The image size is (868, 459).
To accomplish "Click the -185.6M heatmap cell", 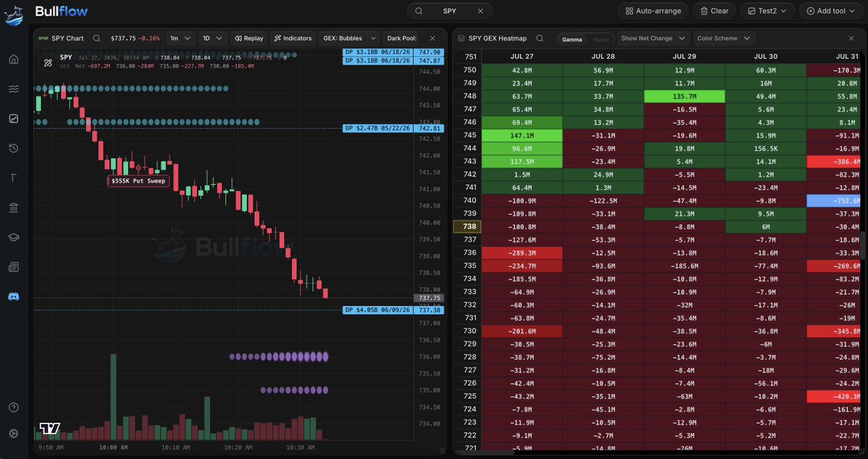I will [x=684, y=265].
